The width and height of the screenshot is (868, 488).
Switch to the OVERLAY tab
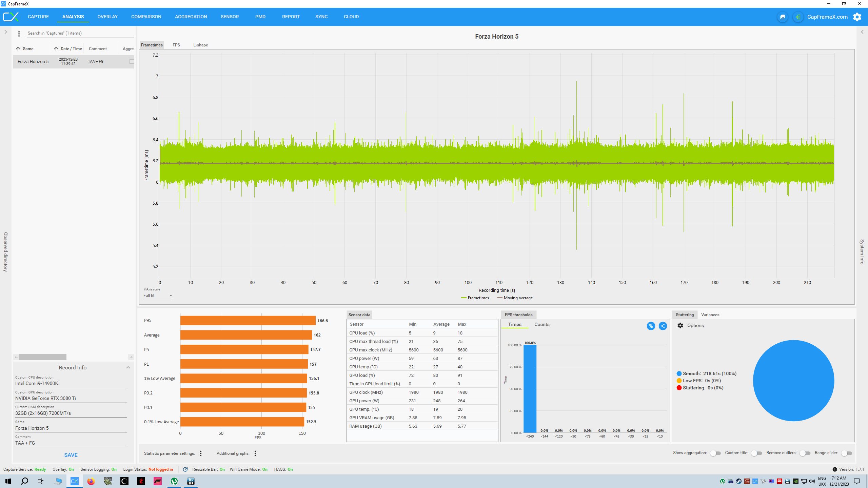107,17
